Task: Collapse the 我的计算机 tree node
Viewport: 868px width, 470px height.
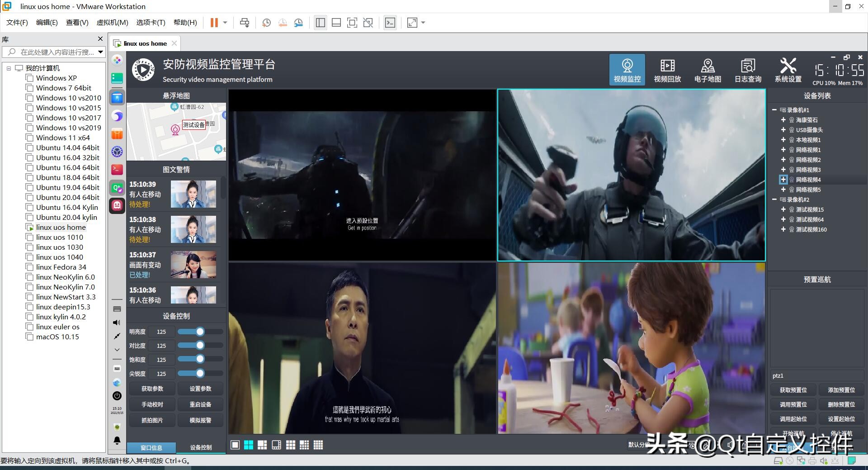Action: pos(9,68)
